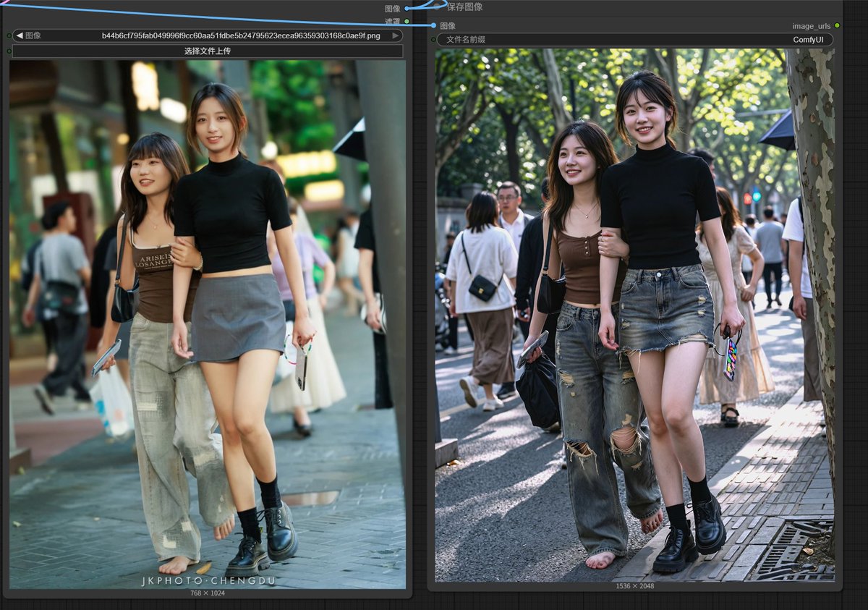
Task: Click the 图像 input socket on the 保存图像 node
Action: (433, 25)
